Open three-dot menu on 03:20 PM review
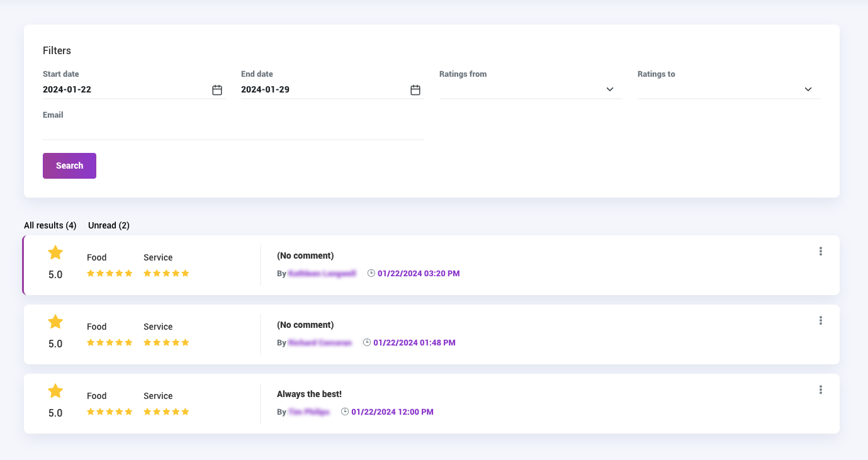This screenshot has height=460, width=868. click(821, 251)
